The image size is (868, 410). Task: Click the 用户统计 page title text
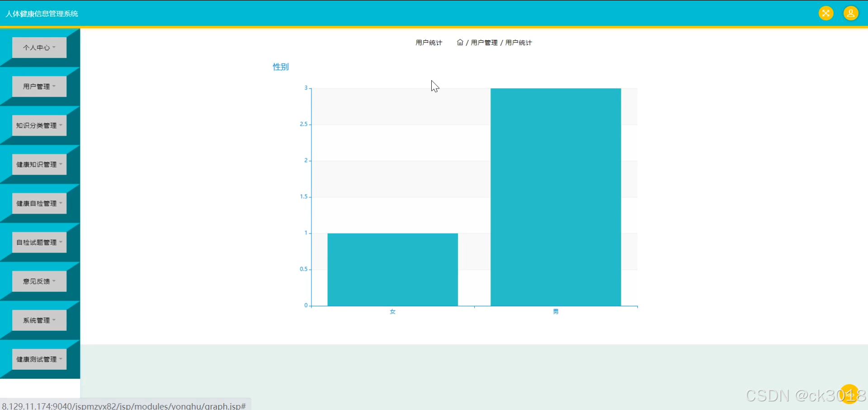point(429,43)
